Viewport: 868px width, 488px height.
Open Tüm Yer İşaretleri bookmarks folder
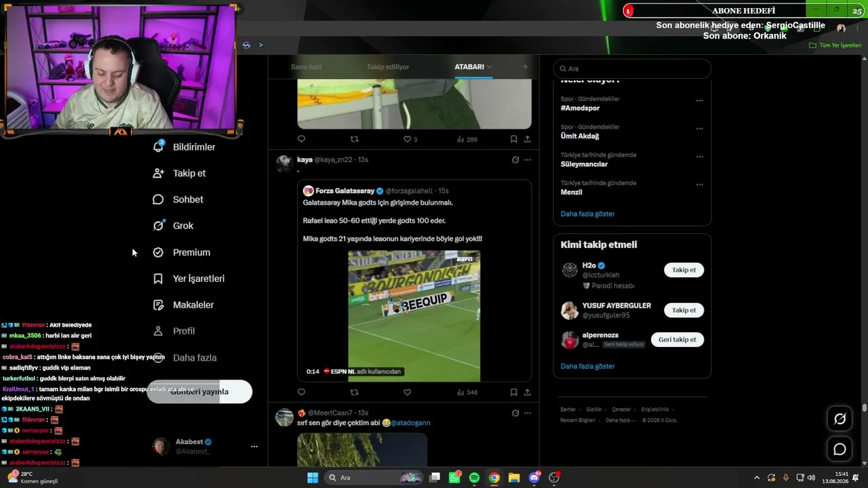coord(835,45)
